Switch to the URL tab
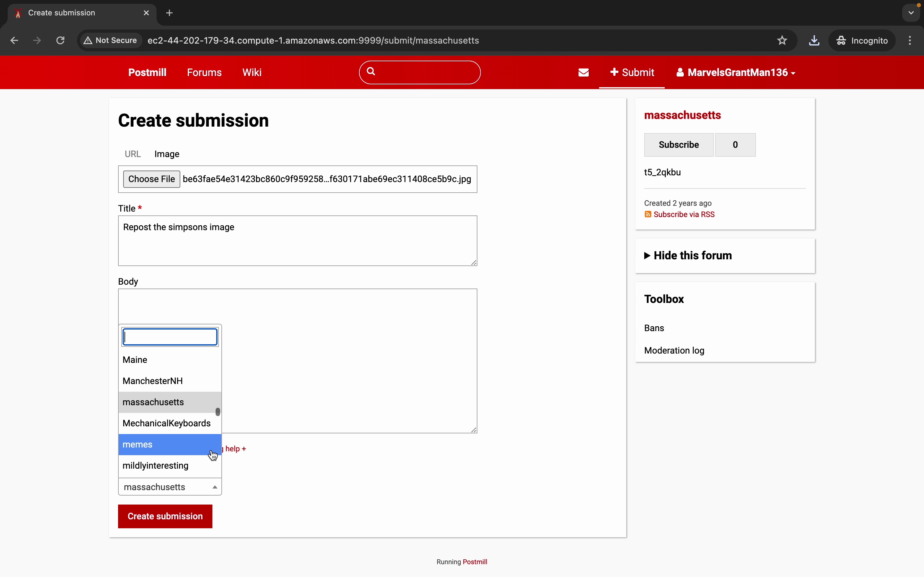This screenshot has height=577, width=924. 133,154
